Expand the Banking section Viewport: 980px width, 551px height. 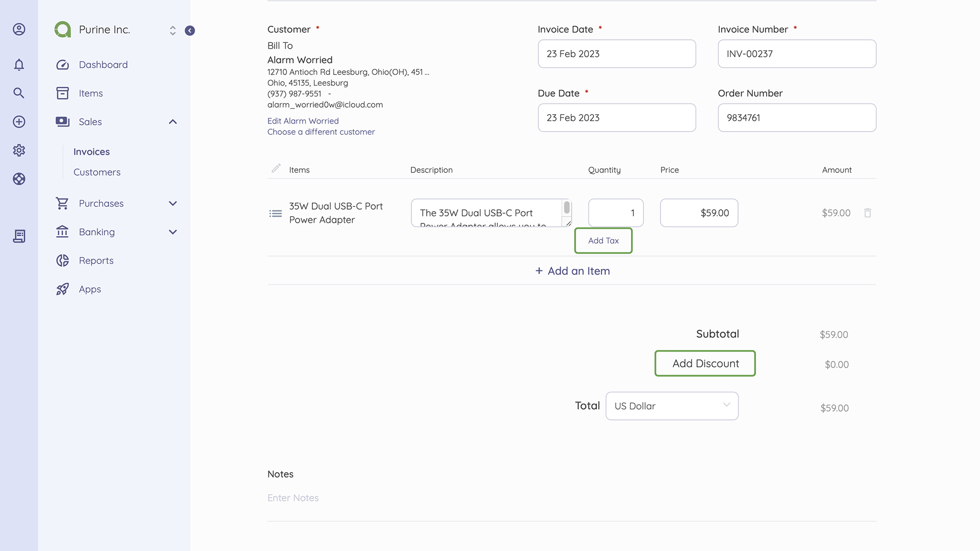(173, 232)
